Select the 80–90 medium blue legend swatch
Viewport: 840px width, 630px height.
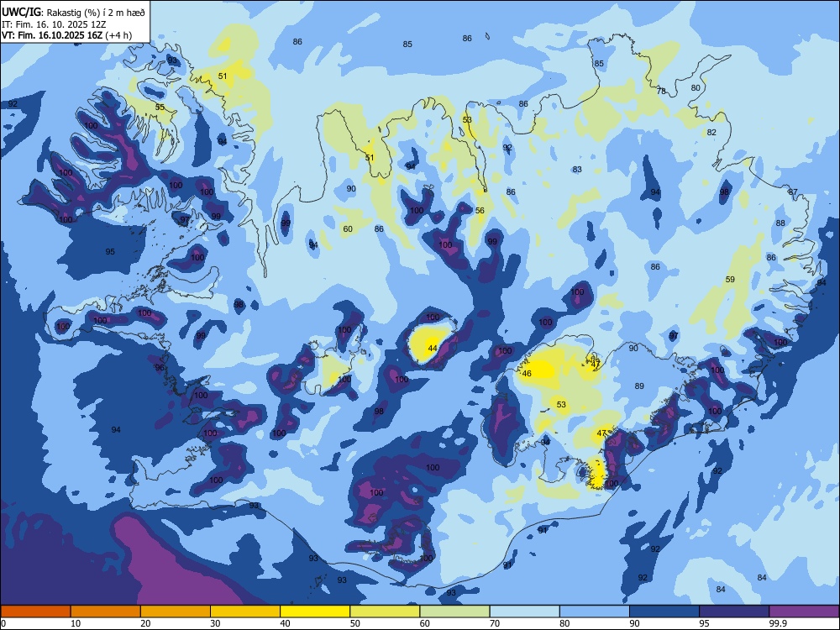[595, 612]
